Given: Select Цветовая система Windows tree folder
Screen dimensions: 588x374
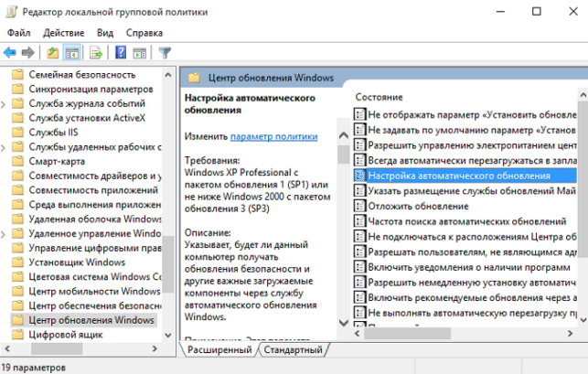Looking at the screenshot, I should [x=95, y=277].
